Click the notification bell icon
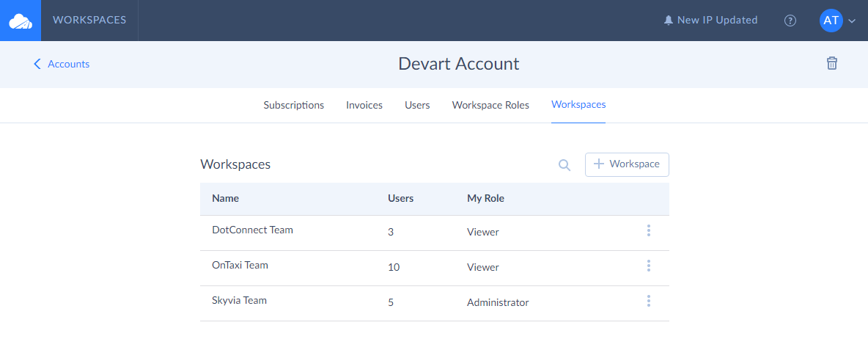 click(x=668, y=21)
